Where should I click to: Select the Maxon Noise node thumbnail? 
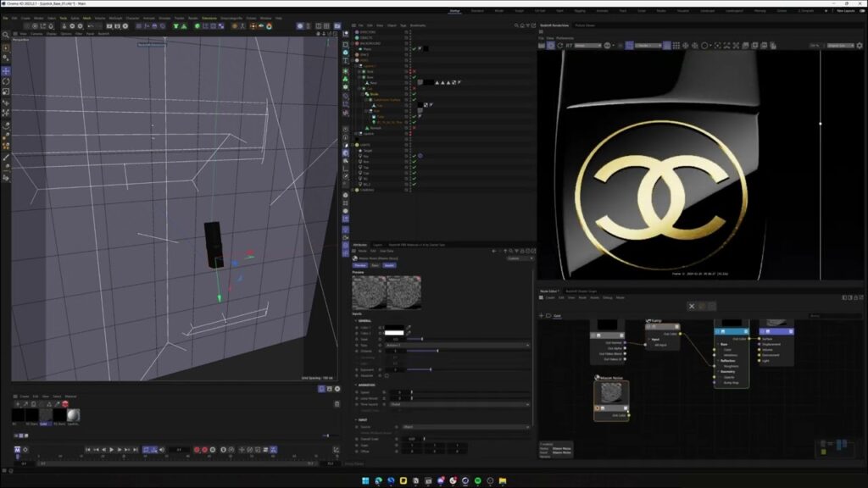(x=611, y=393)
